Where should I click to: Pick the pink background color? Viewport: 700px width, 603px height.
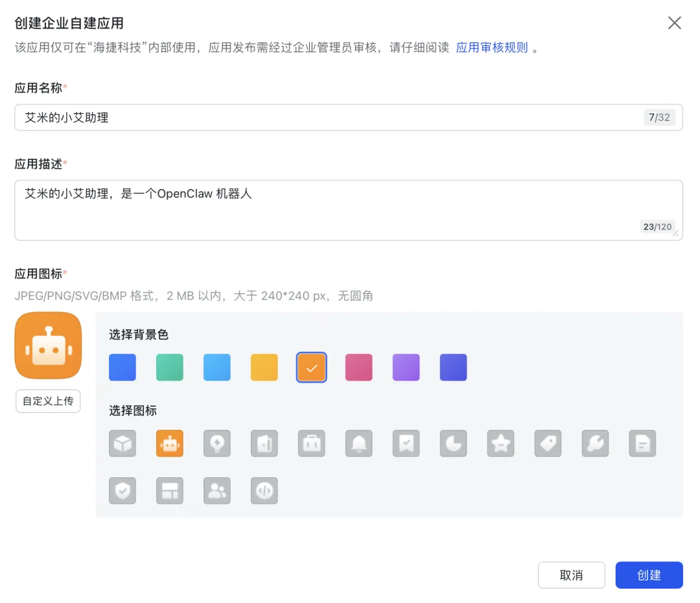tap(359, 368)
